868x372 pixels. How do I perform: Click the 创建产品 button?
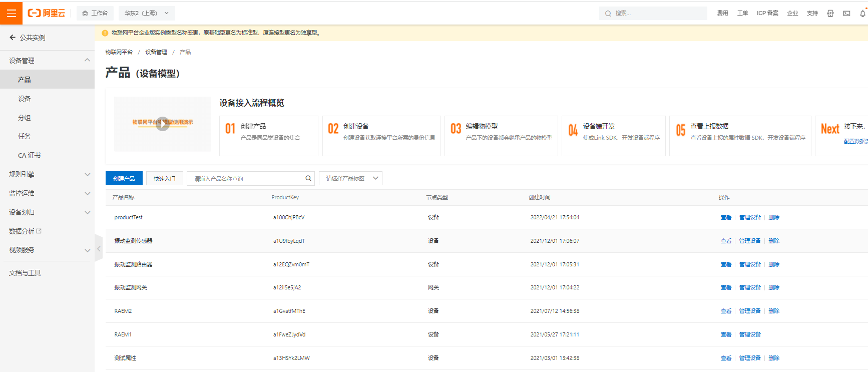124,178
